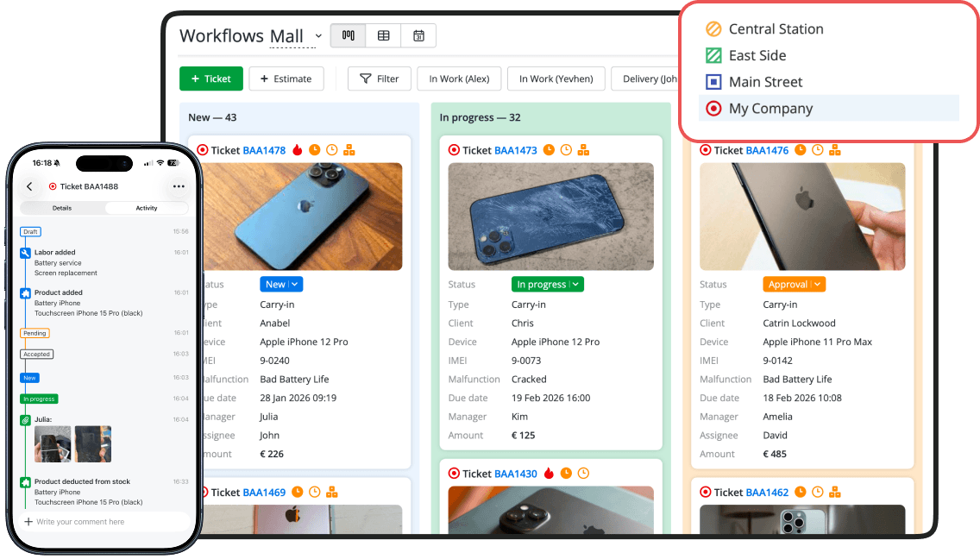
Task: Click the Product added icon on phone
Action: pyautogui.click(x=26, y=293)
